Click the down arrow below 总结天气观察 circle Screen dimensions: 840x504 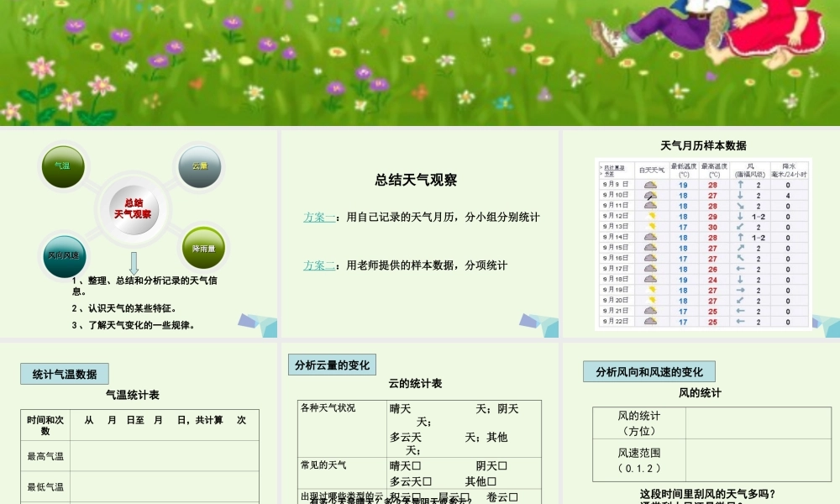[134, 264]
